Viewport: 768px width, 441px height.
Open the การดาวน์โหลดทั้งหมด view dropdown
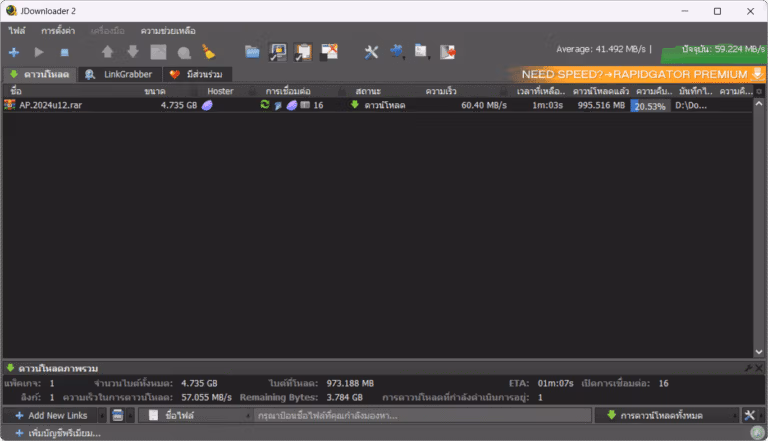pyautogui.click(x=666, y=416)
